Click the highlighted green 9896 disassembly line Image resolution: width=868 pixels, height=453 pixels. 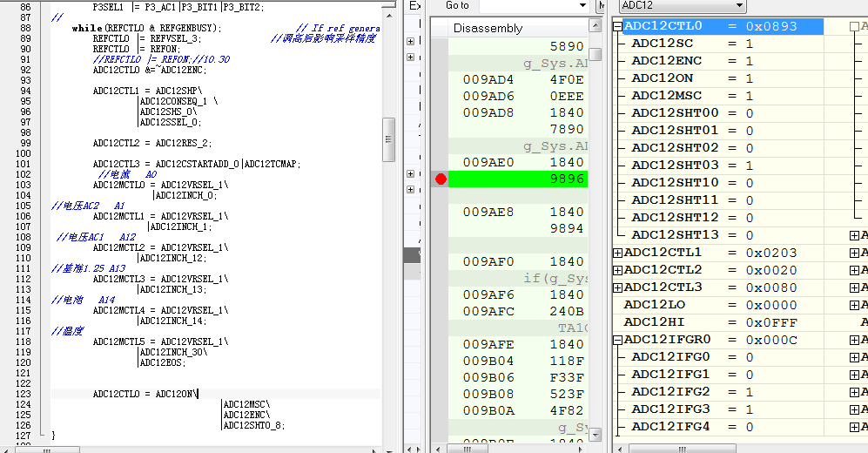(518, 179)
